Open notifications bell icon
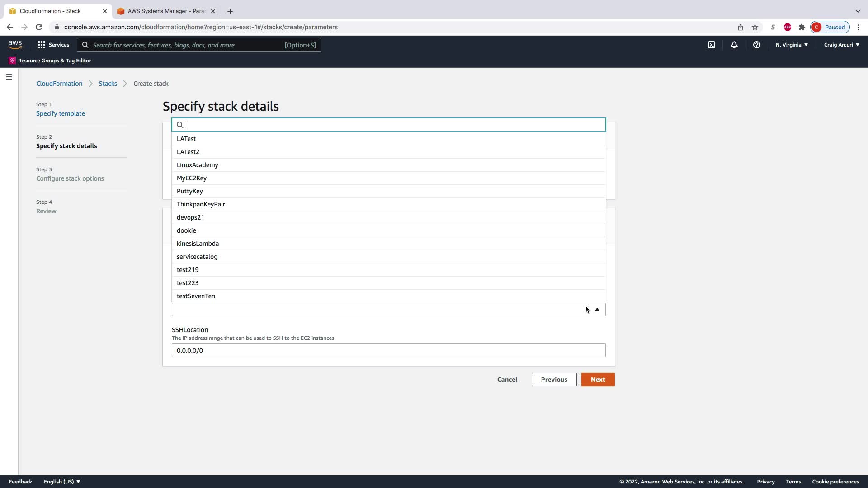Image resolution: width=868 pixels, height=488 pixels. [x=734, y=45]
